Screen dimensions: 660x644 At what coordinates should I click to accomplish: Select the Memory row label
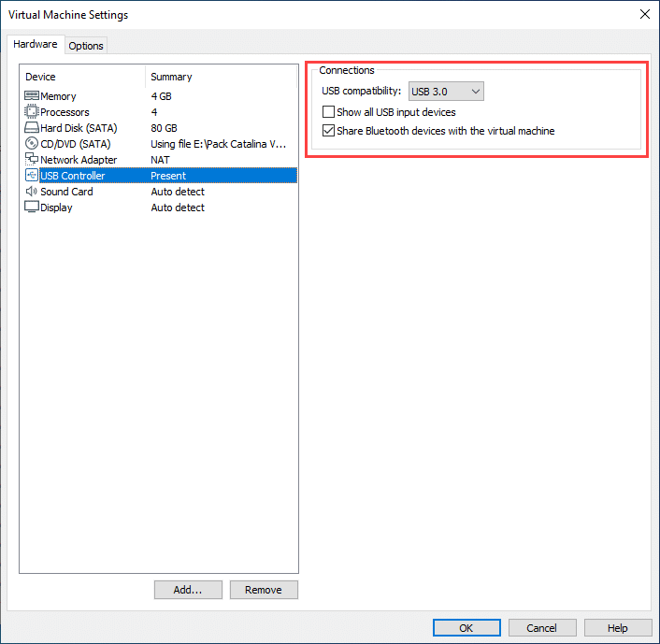58,96
